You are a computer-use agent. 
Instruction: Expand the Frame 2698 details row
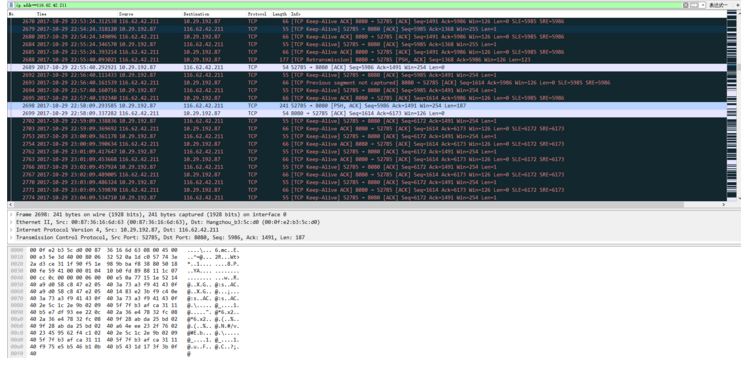pos(11,214)
